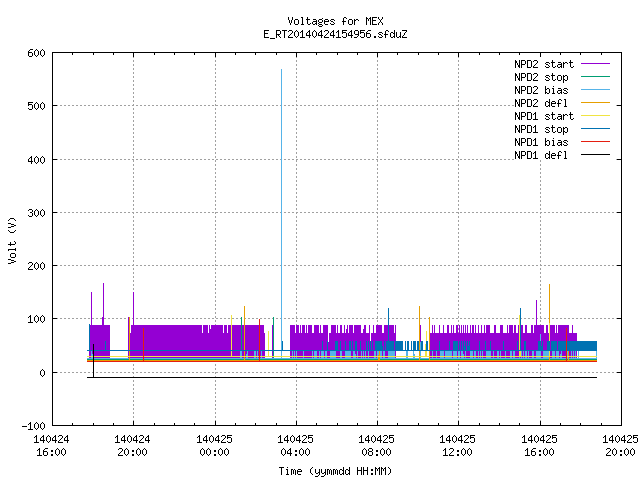Click the red NPD1 bias legend line
Image resolution: width=640 pixels, height=480 pixels.
pos(595,142)
